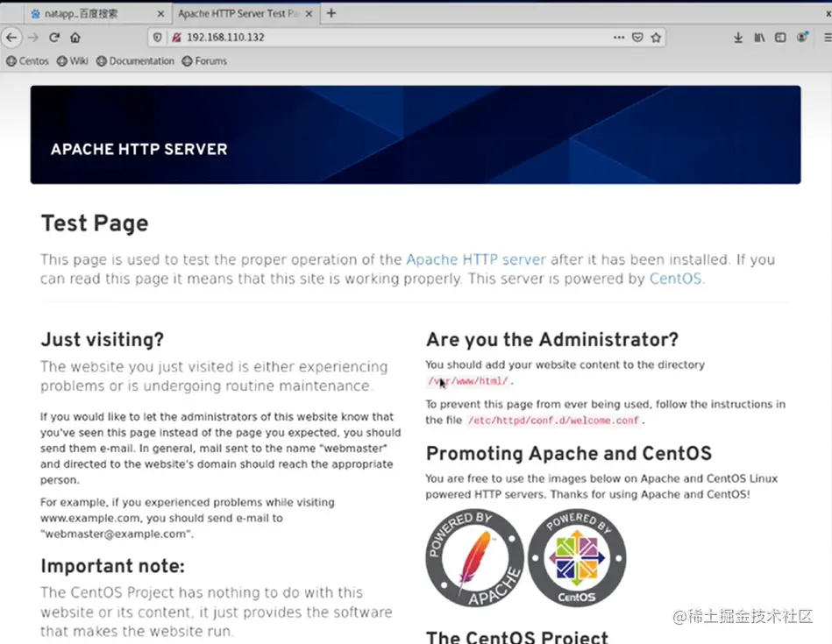The height and width of the screenshot is (644, 832).
Task: Open the browser home page
Action: [75, 37]
